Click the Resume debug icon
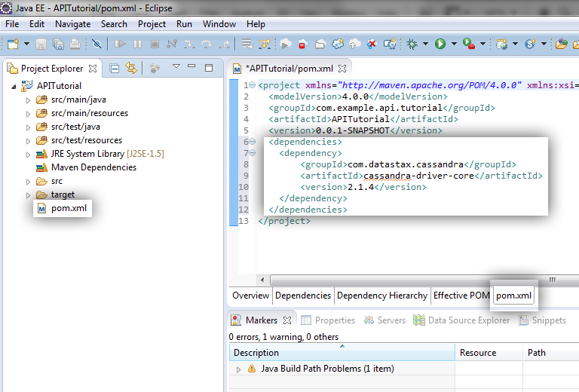The width and height of the screenshot is (579, 392). pyautogui.click(x=120, y=44)
